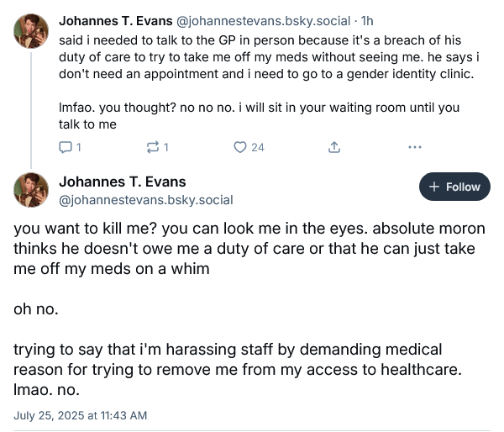
Task: Click Johannes T. Evans name in main post
Action: click(123, 182)
